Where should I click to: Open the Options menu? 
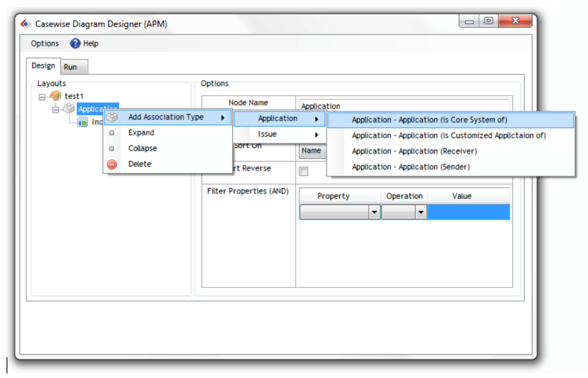tap(45, 43)
